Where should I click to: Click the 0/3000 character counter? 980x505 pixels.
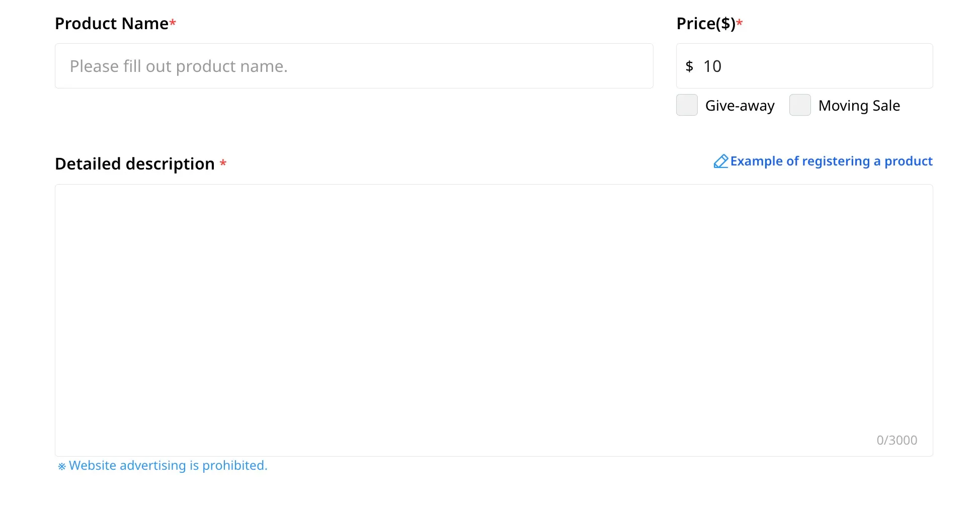click(896, 441)
